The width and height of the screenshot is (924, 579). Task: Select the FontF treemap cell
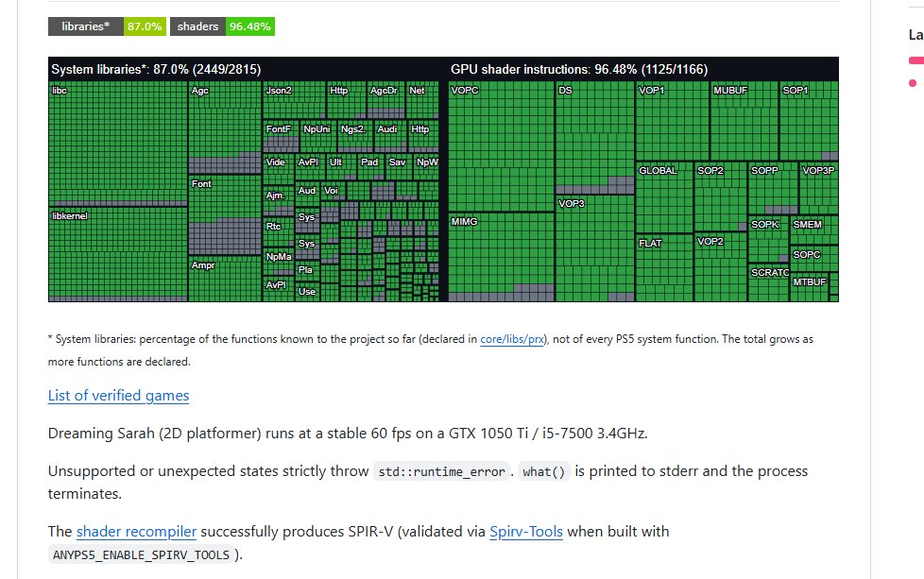pyautogui.click(x=282, y=136)
